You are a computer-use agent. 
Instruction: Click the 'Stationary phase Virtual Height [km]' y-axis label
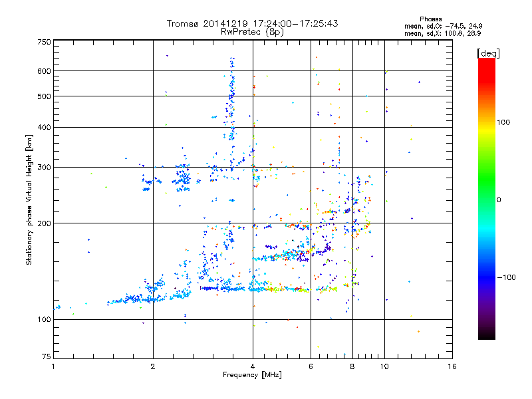pos(29,200)
